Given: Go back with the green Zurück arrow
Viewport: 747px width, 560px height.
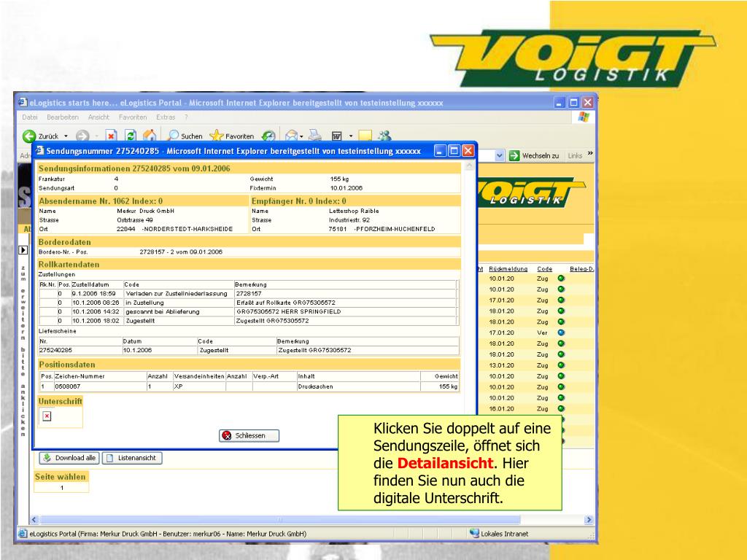Looking at the screenshot, I should click(x=29, y=136).
